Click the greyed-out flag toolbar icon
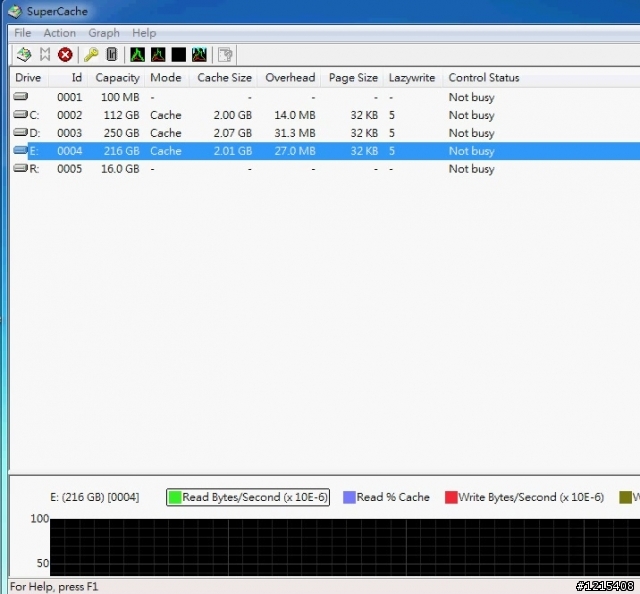Viewport: 640px width, 594px height. click(x=45, y=54)
